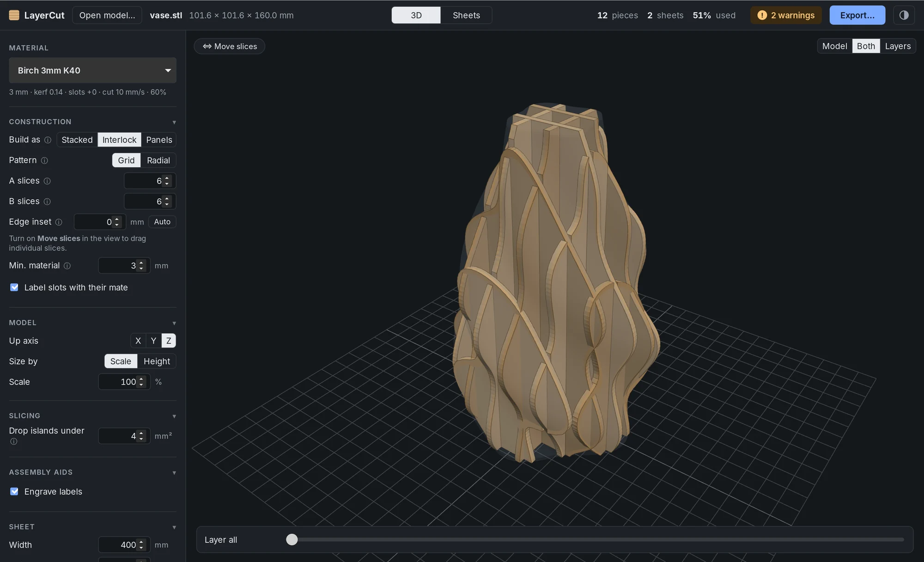
Task: Show only Model in the viewport
Action: click(834, 46)
